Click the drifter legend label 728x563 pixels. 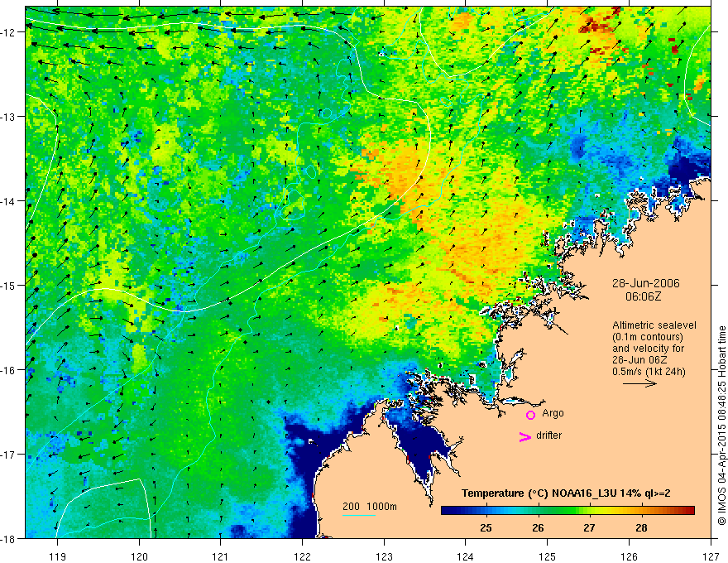(548, 435)
